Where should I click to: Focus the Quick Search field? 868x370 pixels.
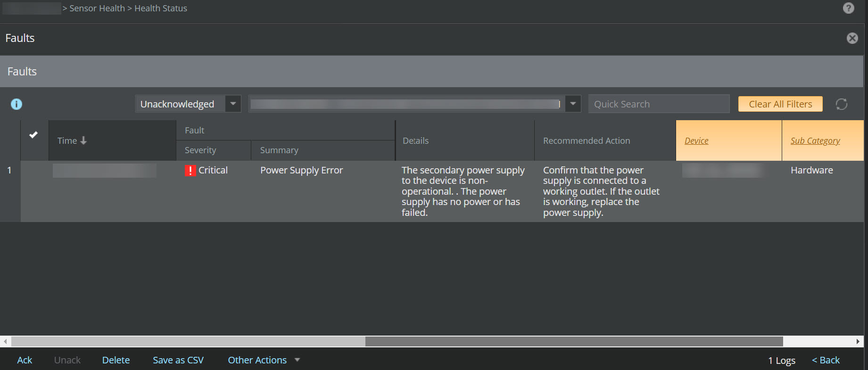coord(659,104)
